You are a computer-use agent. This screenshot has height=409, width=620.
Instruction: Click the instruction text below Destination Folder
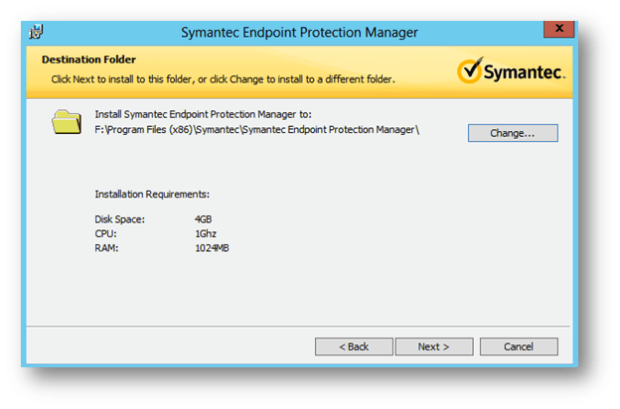tap(223, 78)
